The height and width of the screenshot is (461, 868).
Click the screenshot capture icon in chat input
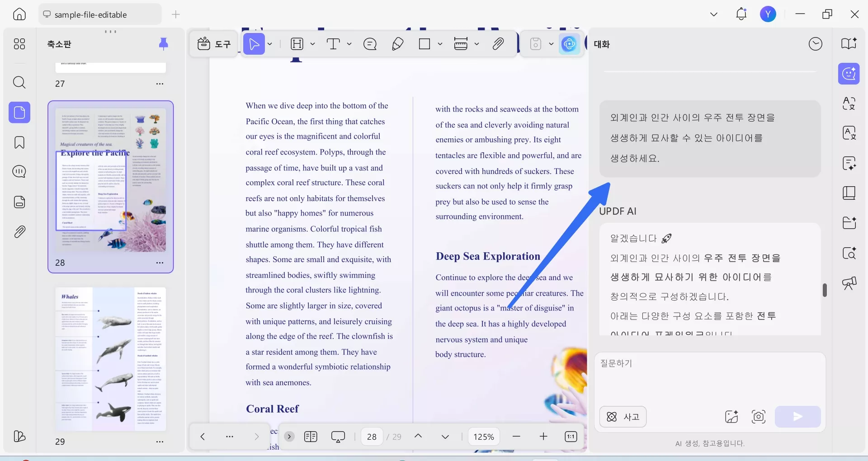click(x=758, y=416)
